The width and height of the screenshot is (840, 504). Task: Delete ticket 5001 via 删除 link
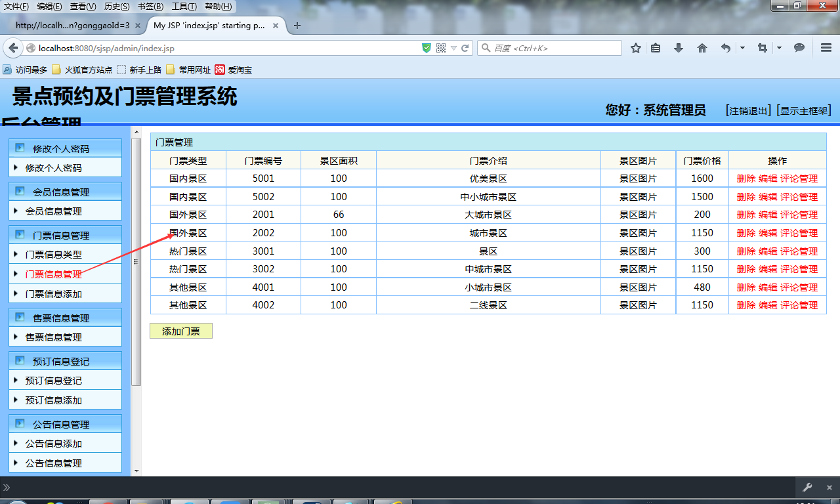[x=746, y=178]
